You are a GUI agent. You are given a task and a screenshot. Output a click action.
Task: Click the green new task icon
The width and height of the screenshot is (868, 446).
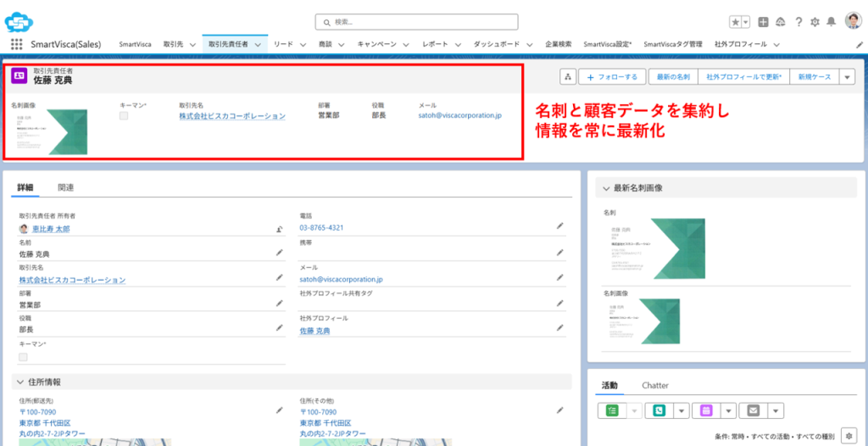click(x=612, y=410)
